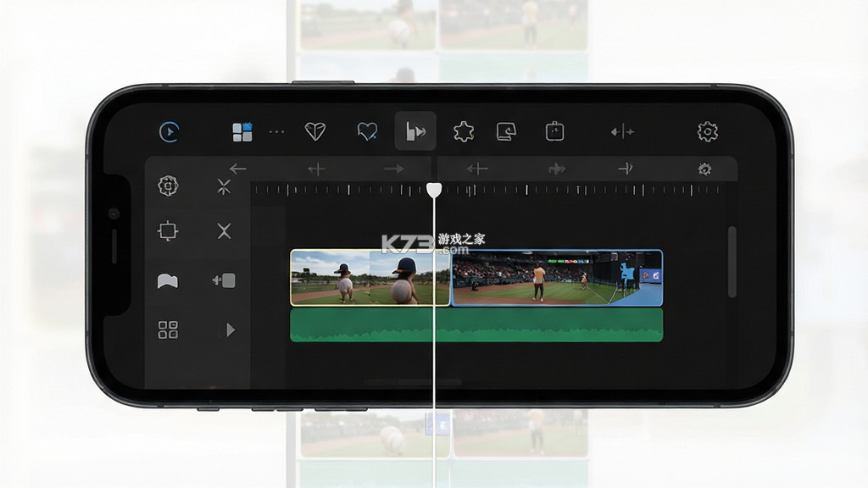
Task: Tap the dim crossed-arrow icon left of playhead
Action: tap(317, 169)
